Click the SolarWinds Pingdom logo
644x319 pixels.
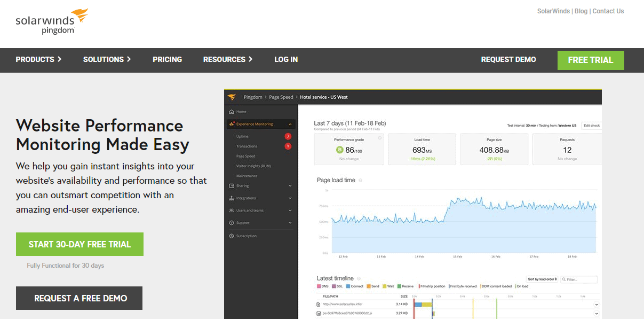pyautogui.click(x=52, y=21)
